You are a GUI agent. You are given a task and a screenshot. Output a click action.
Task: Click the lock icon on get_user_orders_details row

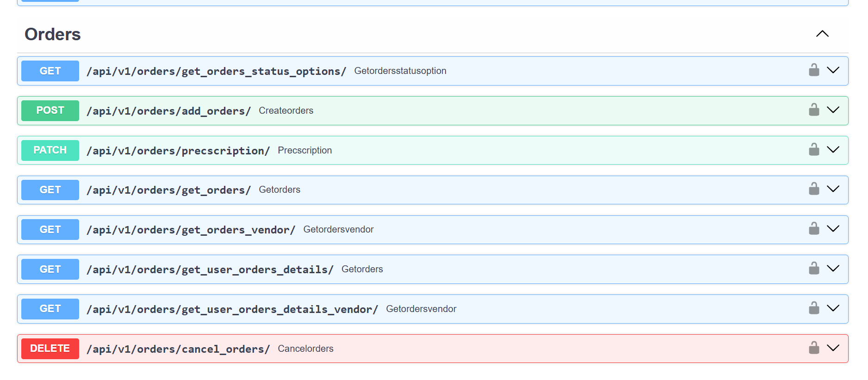click(x=813, y=269)
